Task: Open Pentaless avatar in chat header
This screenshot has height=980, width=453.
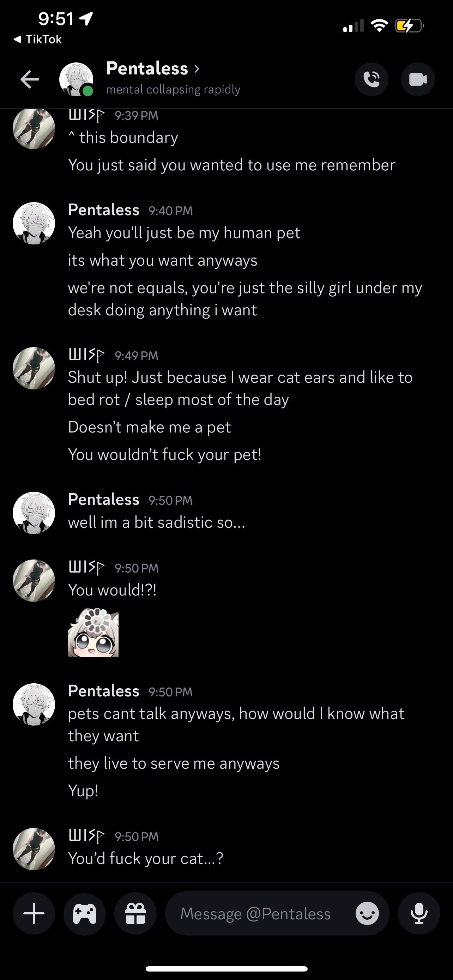Action: click(x=76, y=79)
